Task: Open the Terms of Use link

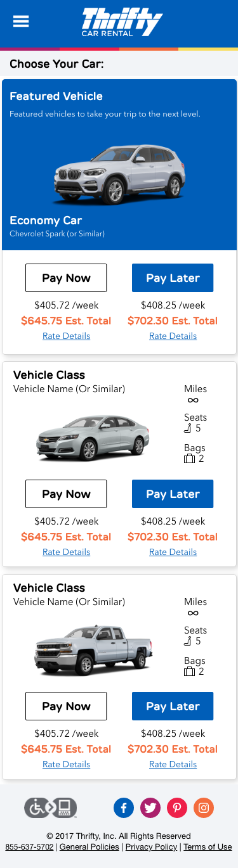Action: pos(208,847)
